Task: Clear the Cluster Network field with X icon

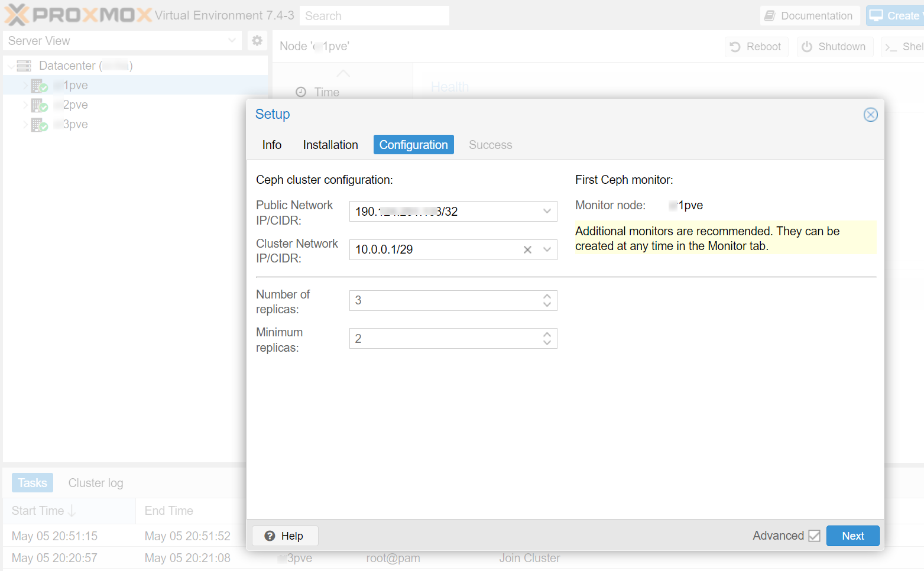Action: 527,250
